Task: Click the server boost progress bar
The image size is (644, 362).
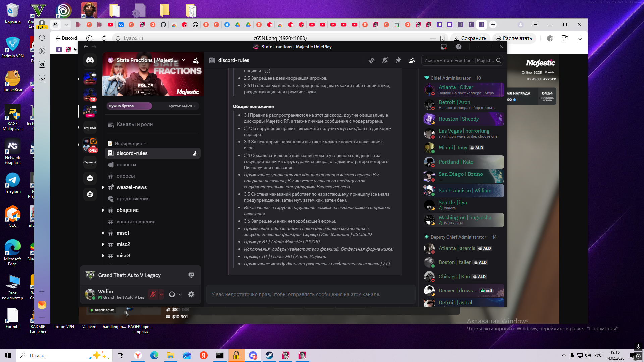Action: pyautogui.click(x=152, y=106)
